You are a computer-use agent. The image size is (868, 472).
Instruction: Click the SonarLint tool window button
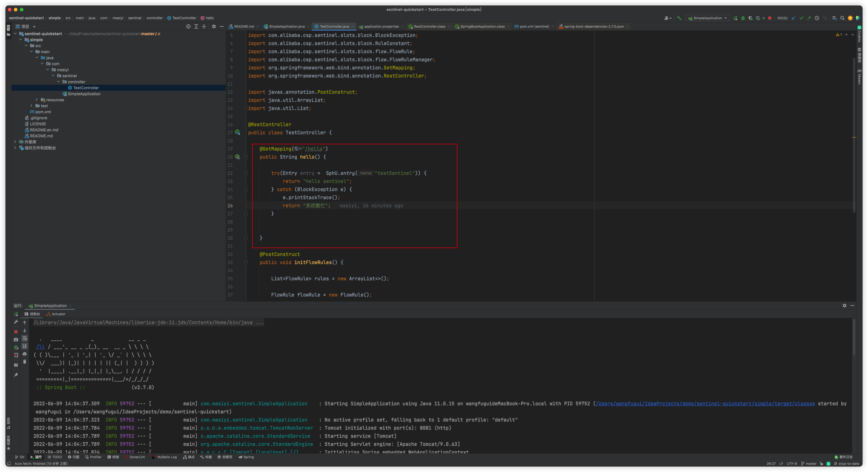coord(135,457)
